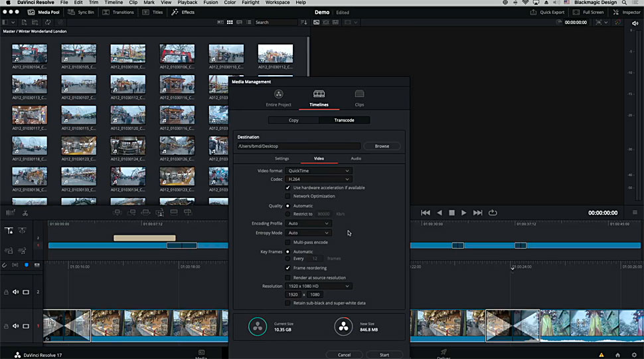This screenshot has width=644, height=359.
Task: Click Browse for destination folder
Action: click(x=382, y=146)
